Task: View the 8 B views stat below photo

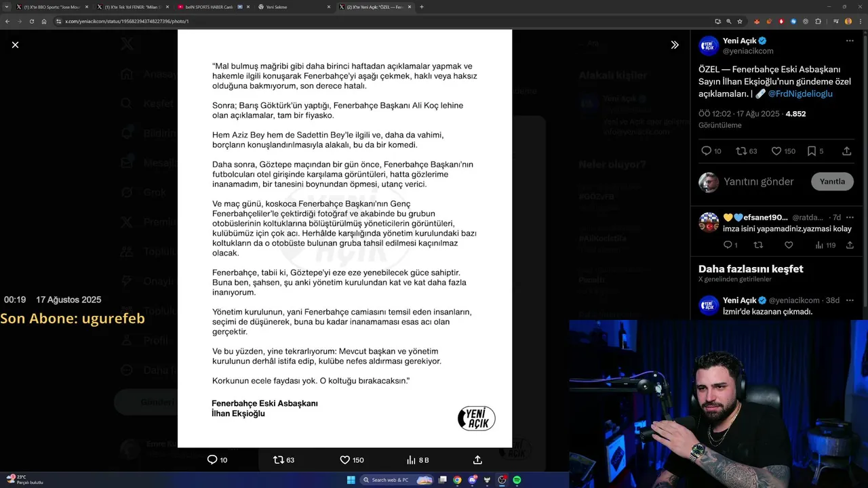Action: [418, 460]
